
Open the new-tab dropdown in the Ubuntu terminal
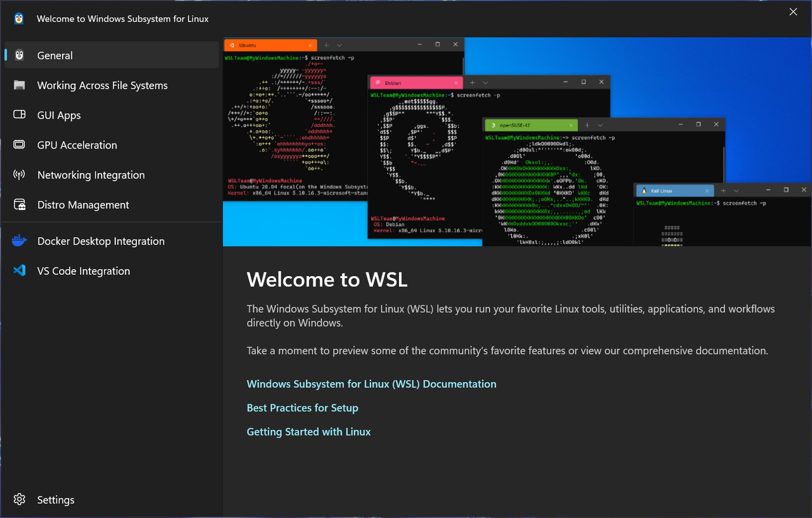340,44
